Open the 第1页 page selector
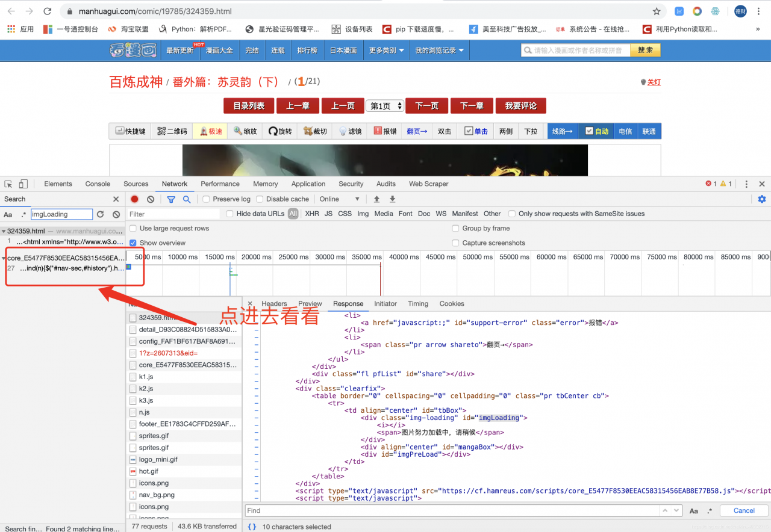Viewport: 771px width, 532px height. tap(384, 106)
